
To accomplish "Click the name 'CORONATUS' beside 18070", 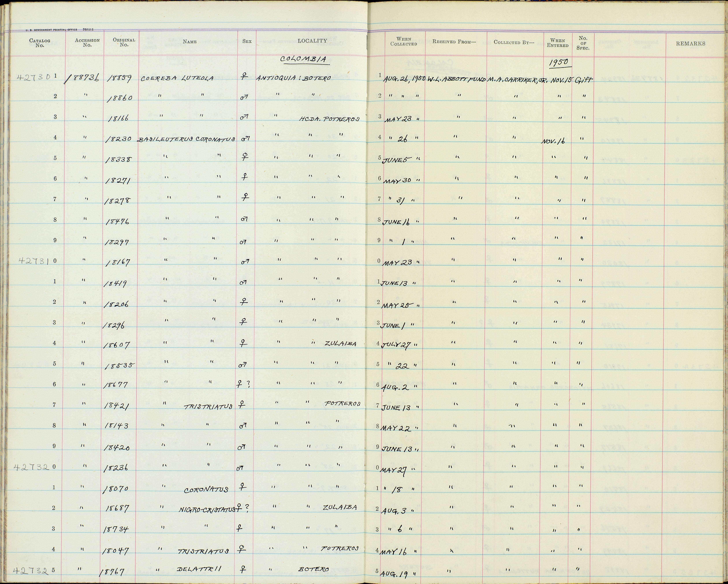I will [x=206, y=490].
